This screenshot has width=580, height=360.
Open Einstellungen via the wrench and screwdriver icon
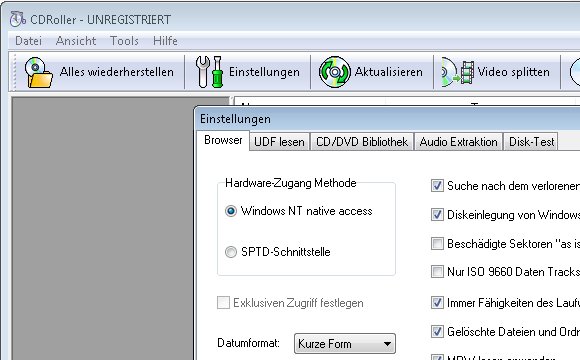209,72
